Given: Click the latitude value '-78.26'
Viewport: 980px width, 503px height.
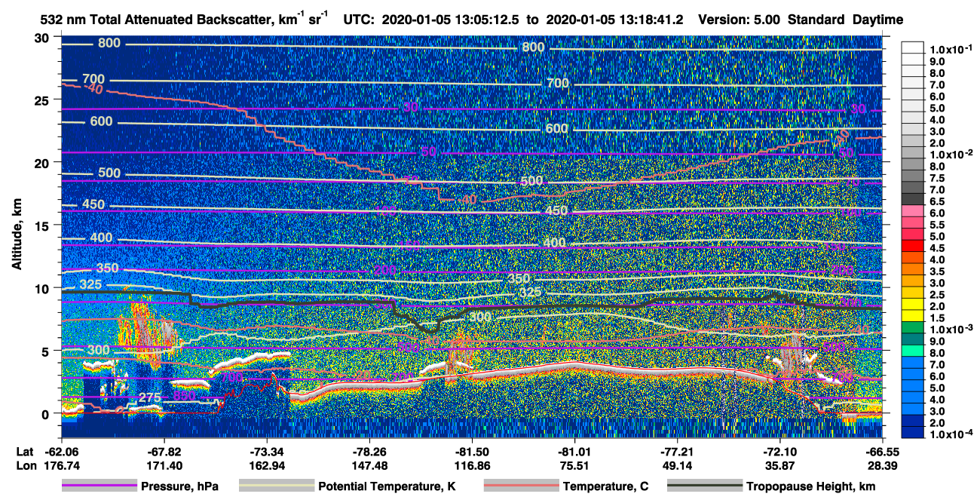Looking at the screenshot, I should pyautogui.click(x=369, y=451).
